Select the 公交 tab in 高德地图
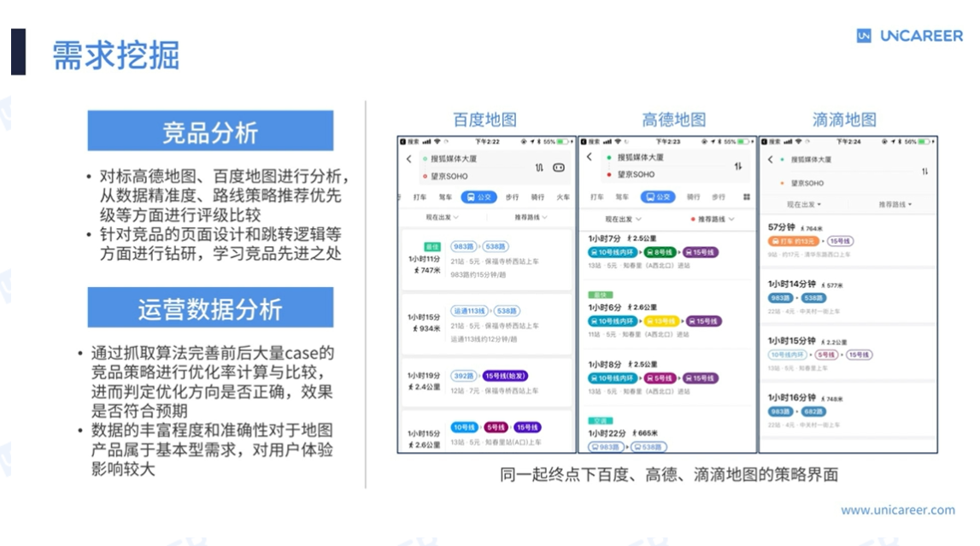 point(658,197)
